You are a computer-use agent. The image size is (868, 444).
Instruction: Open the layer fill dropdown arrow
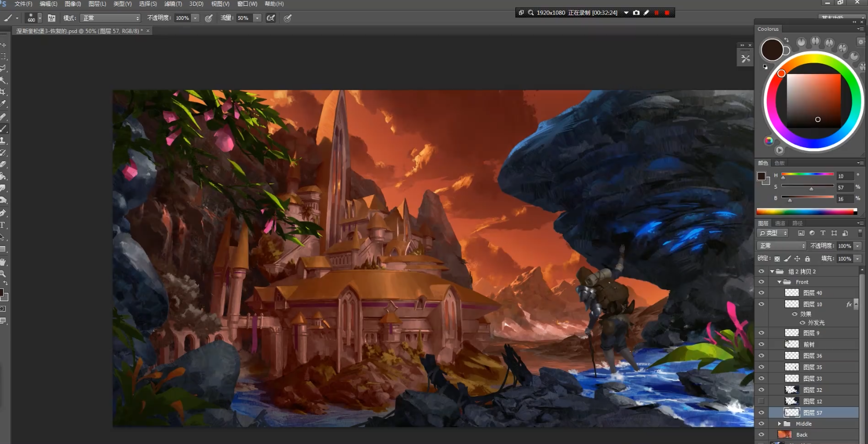click(x=858, y=258)
